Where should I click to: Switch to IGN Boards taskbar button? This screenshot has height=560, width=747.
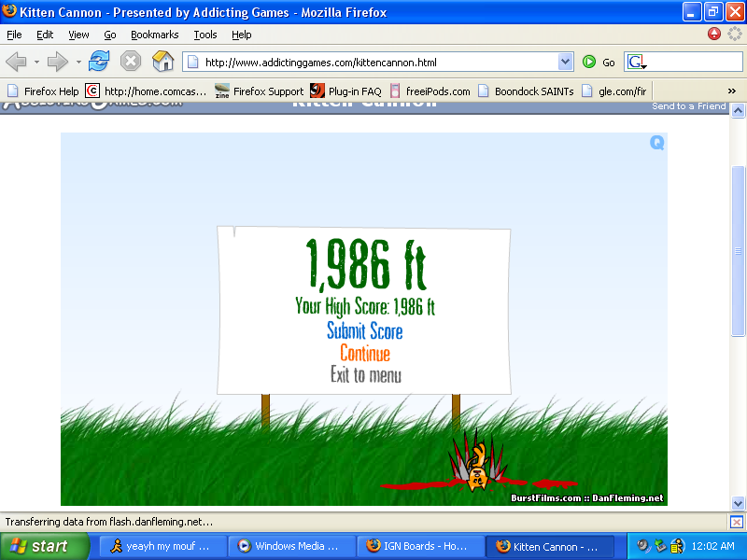[x=419, y=546]
